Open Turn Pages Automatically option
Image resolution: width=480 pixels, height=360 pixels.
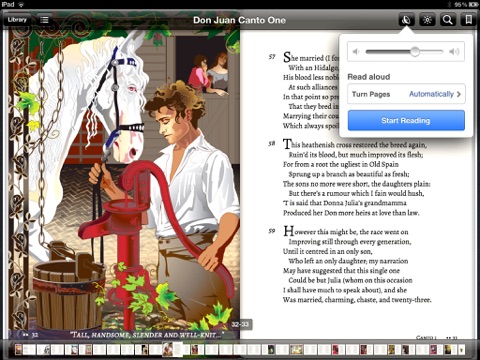point(406,94)
